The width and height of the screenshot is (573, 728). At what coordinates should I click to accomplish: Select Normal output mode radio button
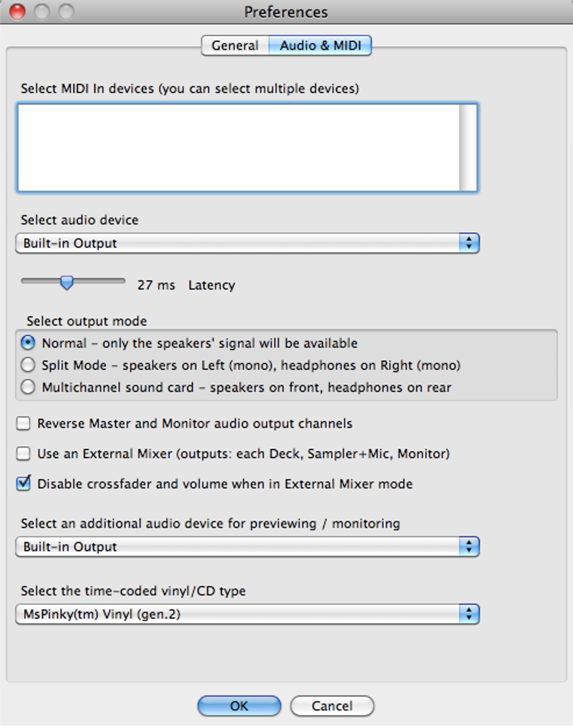pos(28,343)
